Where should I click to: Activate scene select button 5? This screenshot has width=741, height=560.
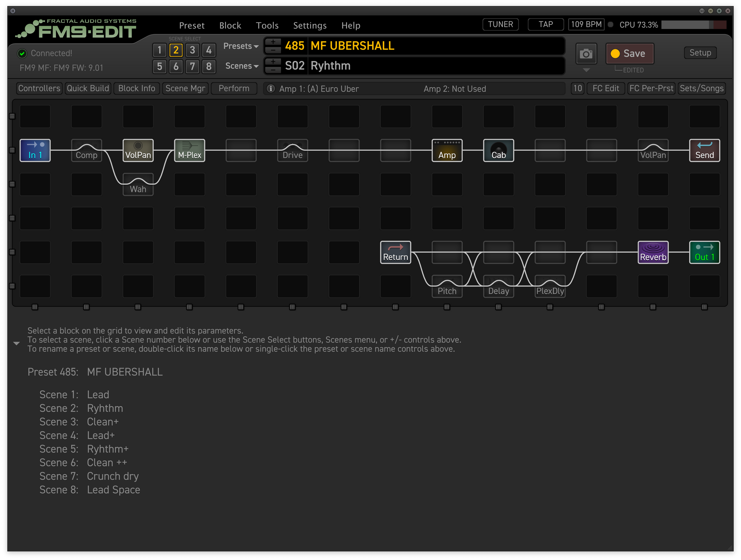tap(160, 66)
